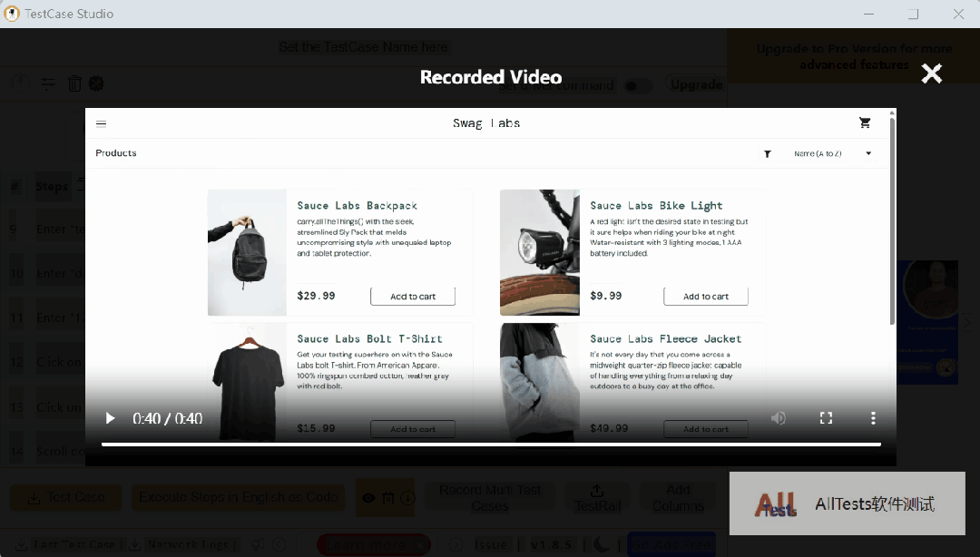Click the filter funnel icon beside sort
The width and height of the screenshot is (980, 557).
point(767,154)
